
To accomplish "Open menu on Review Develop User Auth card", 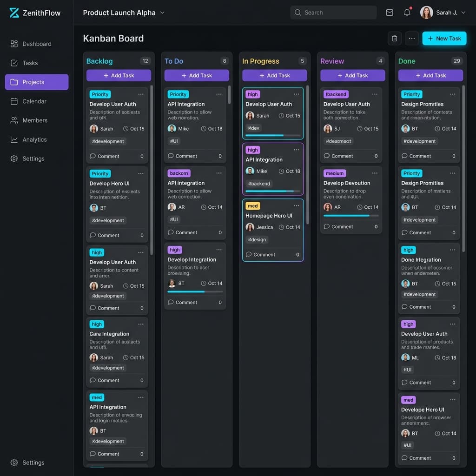I will 375,94.
